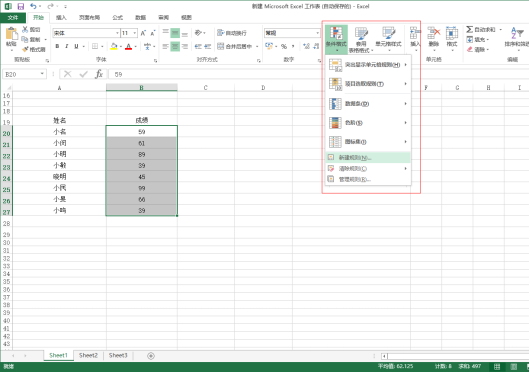Open the AutoSum dropdown arrow
The image size is (530, 373).
click(x=501, y=30)
